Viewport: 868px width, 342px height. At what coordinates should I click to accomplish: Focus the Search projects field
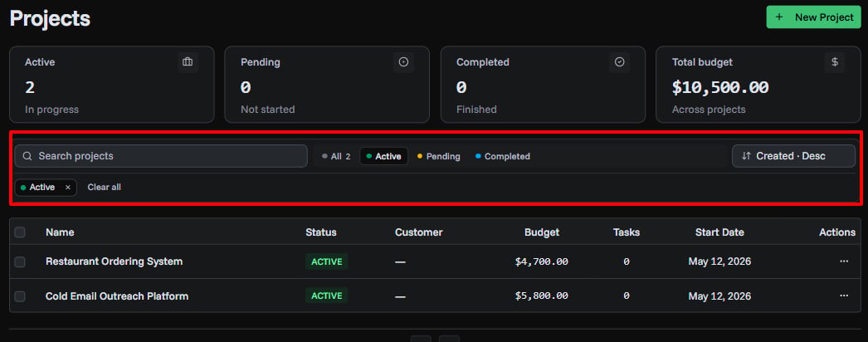161,156
